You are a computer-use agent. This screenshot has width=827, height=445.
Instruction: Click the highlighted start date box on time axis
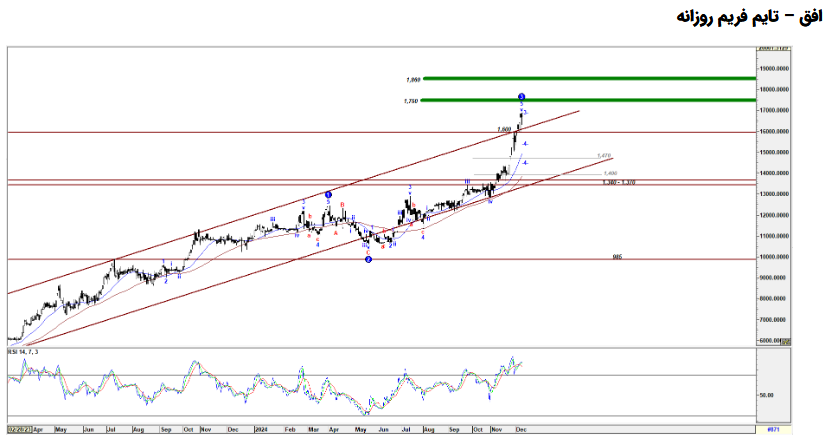click(18, 428)
